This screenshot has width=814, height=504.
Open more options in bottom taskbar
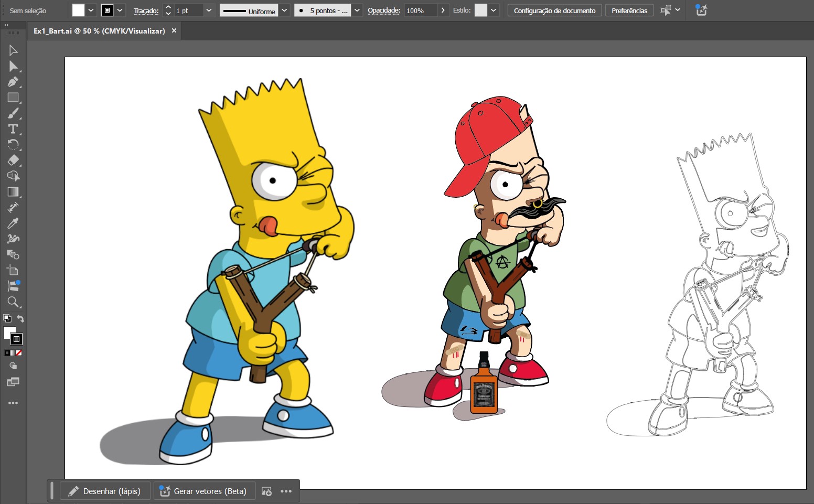pos(286,491)
